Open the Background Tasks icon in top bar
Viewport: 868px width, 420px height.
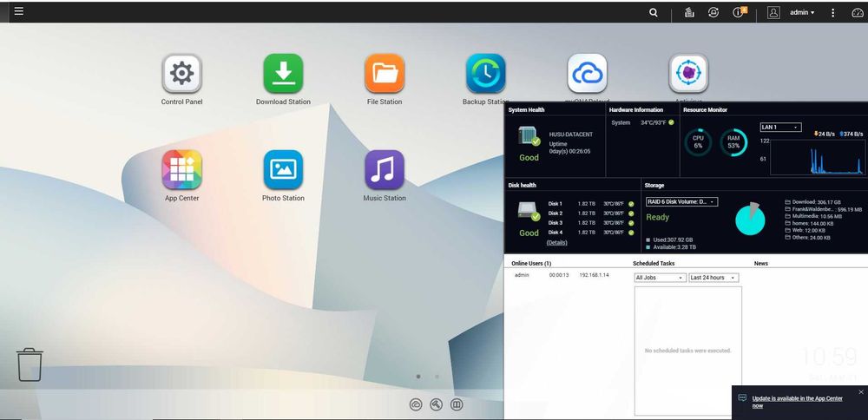689,12
